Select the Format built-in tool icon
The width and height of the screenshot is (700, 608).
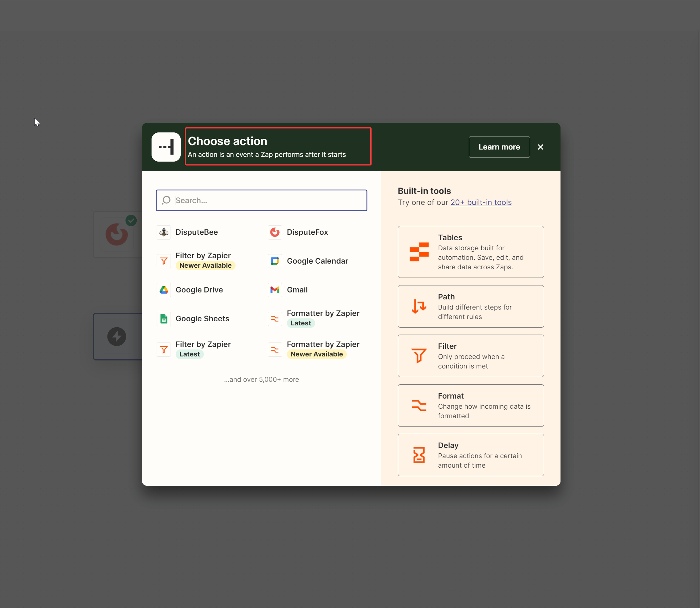(419, 406)
